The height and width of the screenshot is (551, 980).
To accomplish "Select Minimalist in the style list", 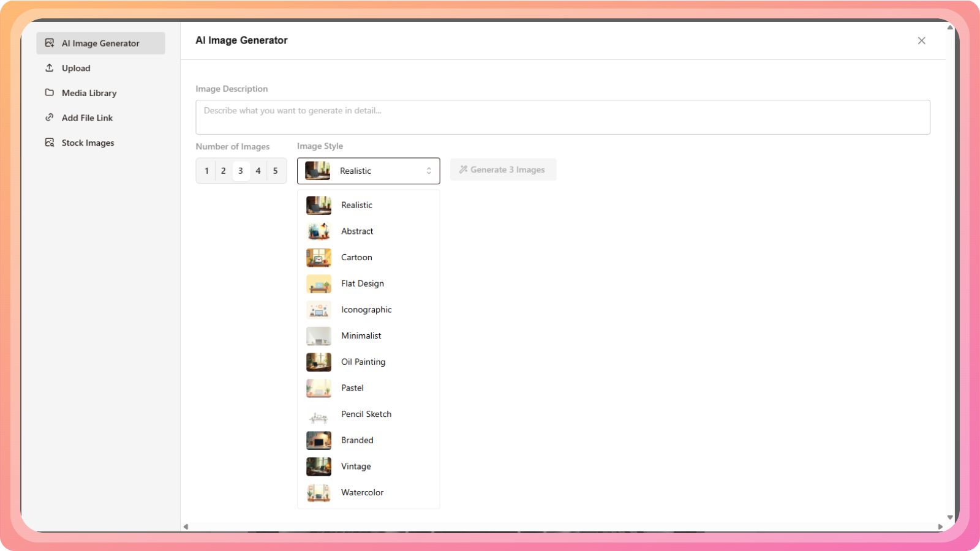I will tap(361, 336).
